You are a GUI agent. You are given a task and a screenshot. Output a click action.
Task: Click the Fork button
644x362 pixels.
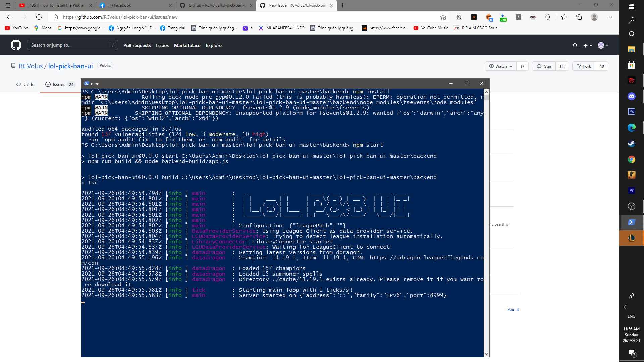click(x=584, y=66)
